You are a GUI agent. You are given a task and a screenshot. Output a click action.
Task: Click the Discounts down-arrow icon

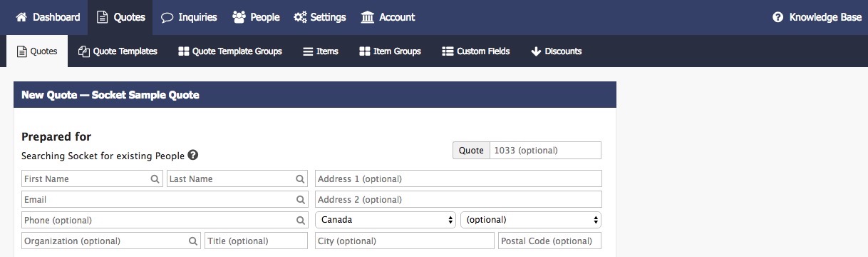click(536, 51)
